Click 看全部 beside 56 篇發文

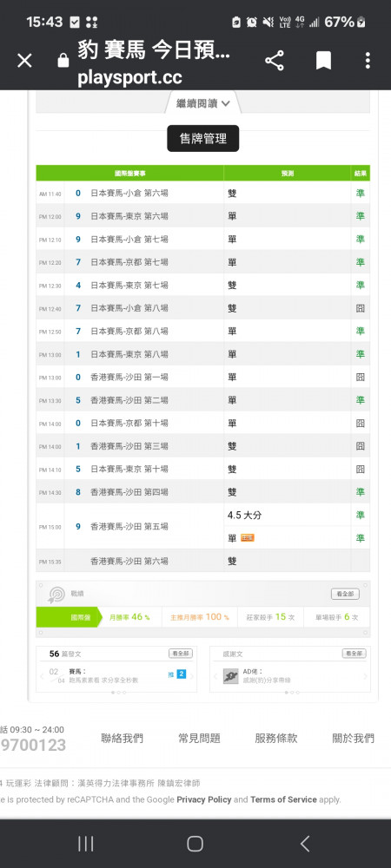pyautogui.click(x=181, y=654)
